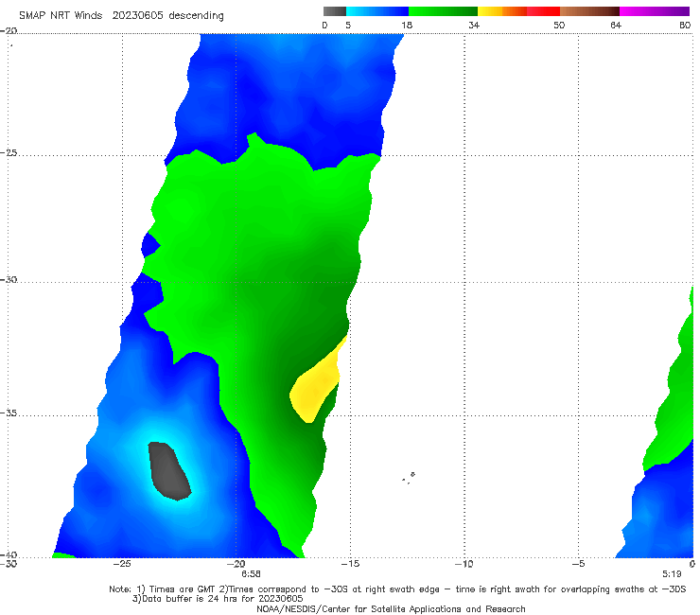Click the dark gray low-wind patch
This screenshot has height=615, width=700.
tap(169, 471)
